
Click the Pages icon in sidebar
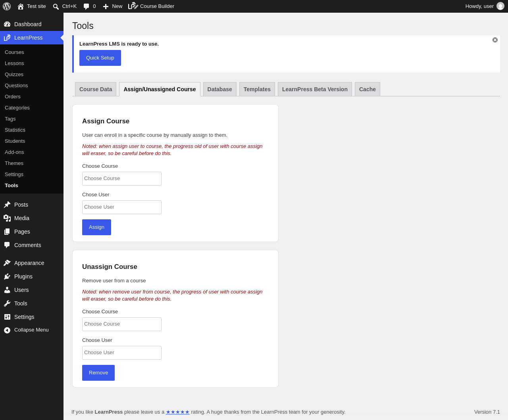point(7,232)
